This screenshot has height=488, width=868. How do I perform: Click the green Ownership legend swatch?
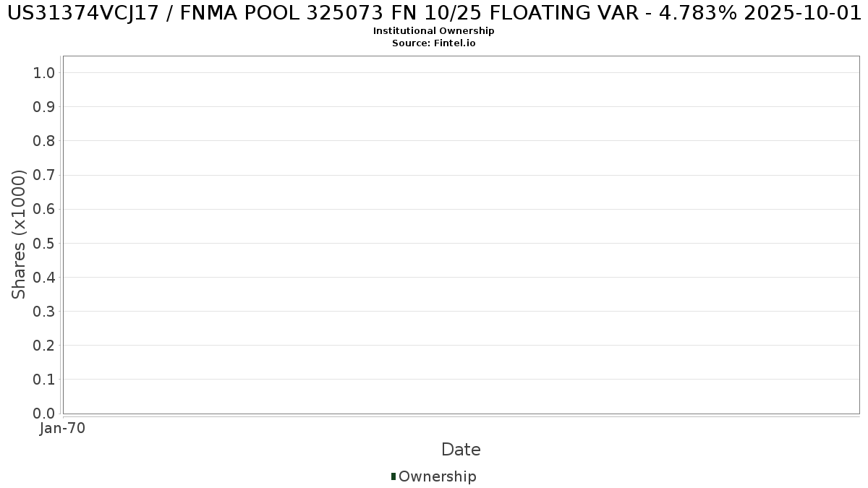tap(393, 476)
